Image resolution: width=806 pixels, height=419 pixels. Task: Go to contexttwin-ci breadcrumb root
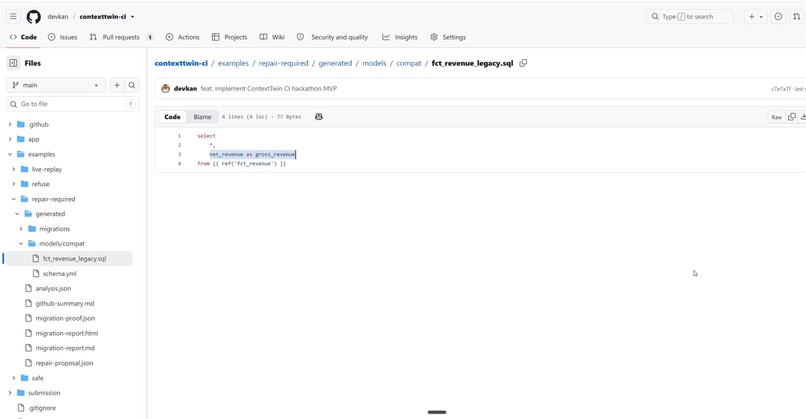(181, 63)
